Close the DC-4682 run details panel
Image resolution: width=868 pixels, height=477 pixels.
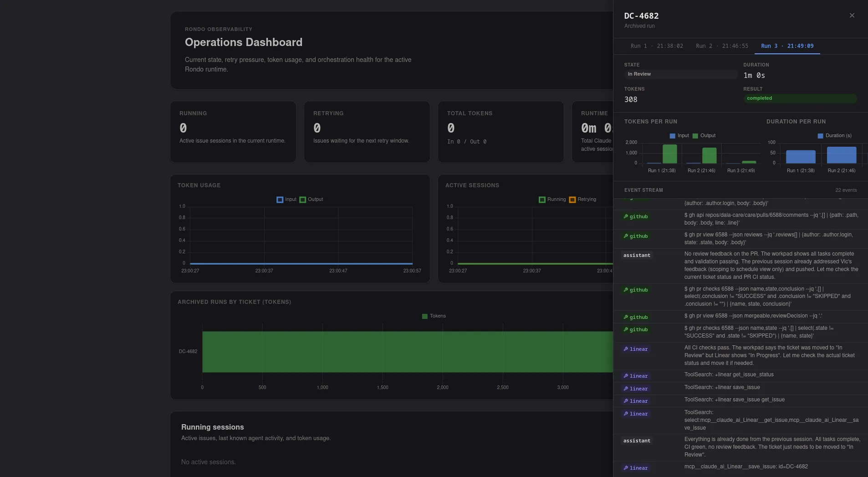(852, 15)
